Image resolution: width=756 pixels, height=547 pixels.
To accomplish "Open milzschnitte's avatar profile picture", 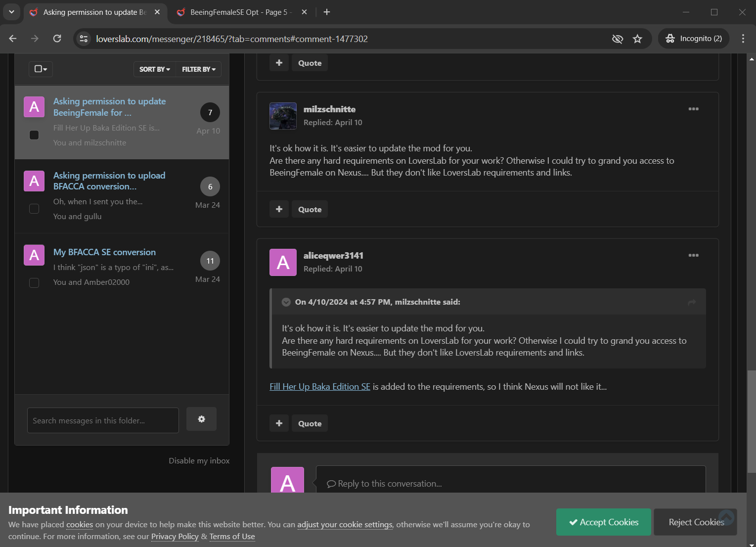I will (x=283, y=116).
